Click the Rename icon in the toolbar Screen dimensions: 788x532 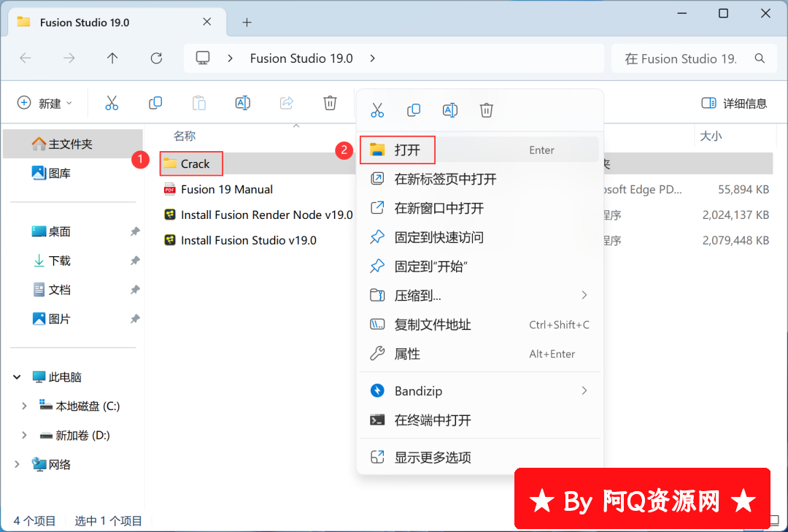[243, 103]
